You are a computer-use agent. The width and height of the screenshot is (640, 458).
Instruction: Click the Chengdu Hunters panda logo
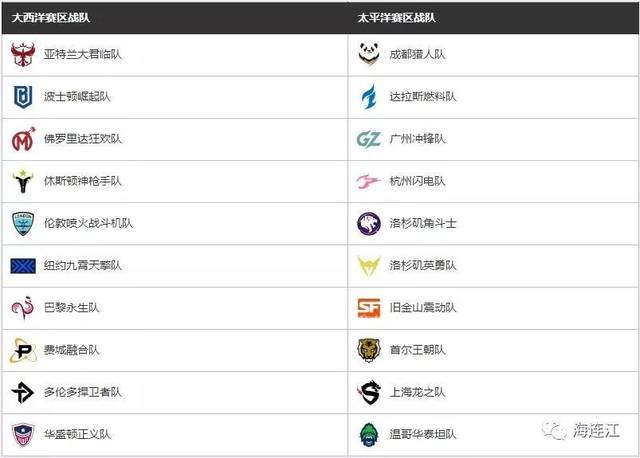point(369,55)
